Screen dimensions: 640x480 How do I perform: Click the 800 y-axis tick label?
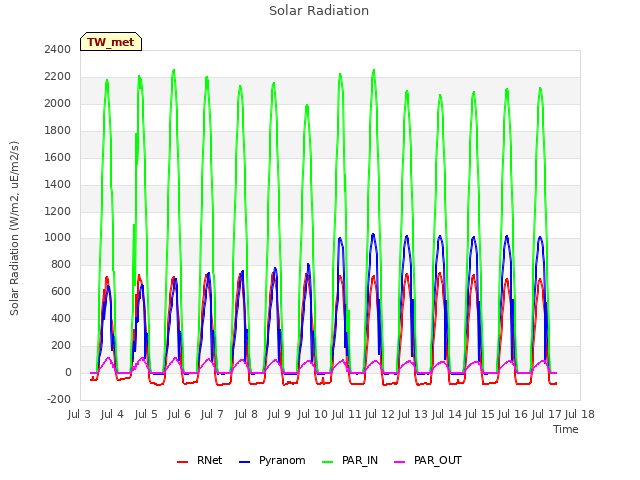click(61, 264)
